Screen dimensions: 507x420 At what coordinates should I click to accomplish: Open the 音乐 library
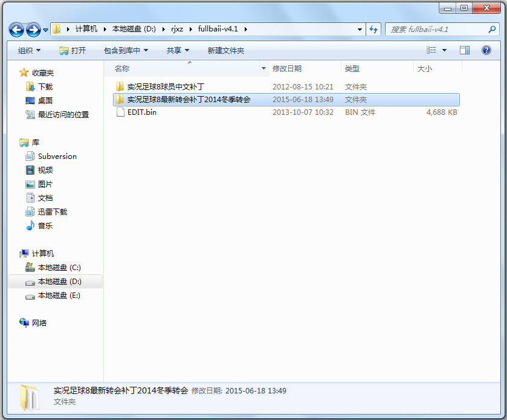[45, 225]
